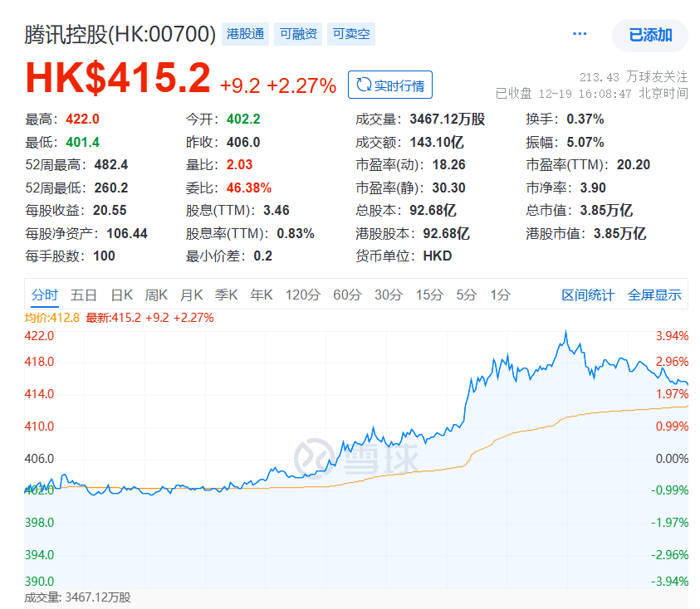700x609 pixels.
Task: Click the 每股净资产 value 106.44
Action: 127,234
